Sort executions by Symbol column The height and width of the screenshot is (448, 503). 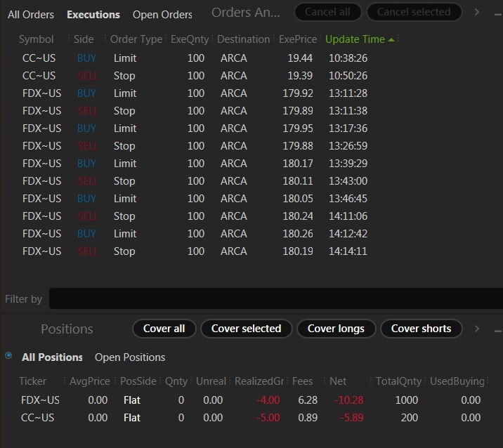(37, 39)
